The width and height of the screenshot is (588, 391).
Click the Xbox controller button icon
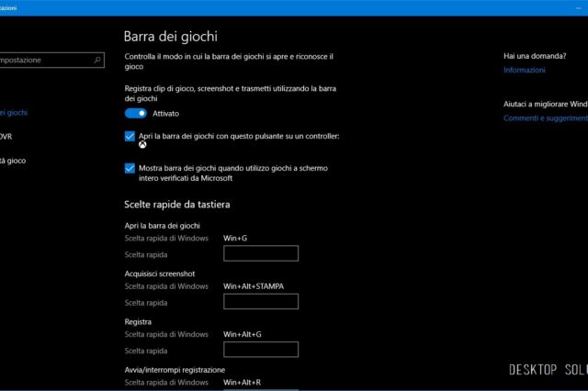pos(142,145)
